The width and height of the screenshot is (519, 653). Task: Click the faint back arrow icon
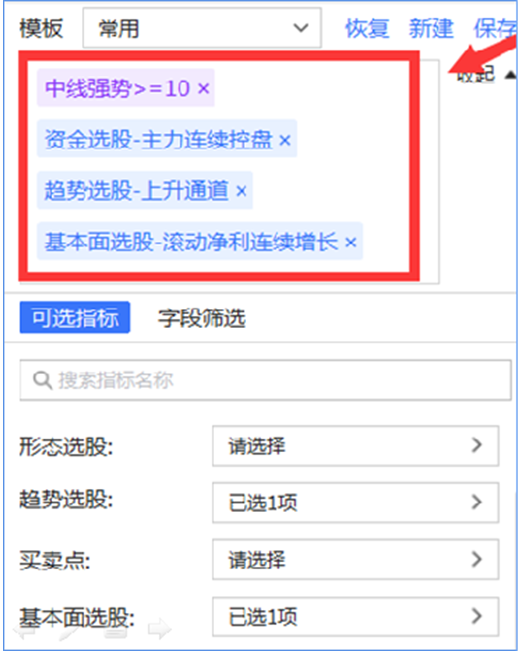tap(25, 630)
